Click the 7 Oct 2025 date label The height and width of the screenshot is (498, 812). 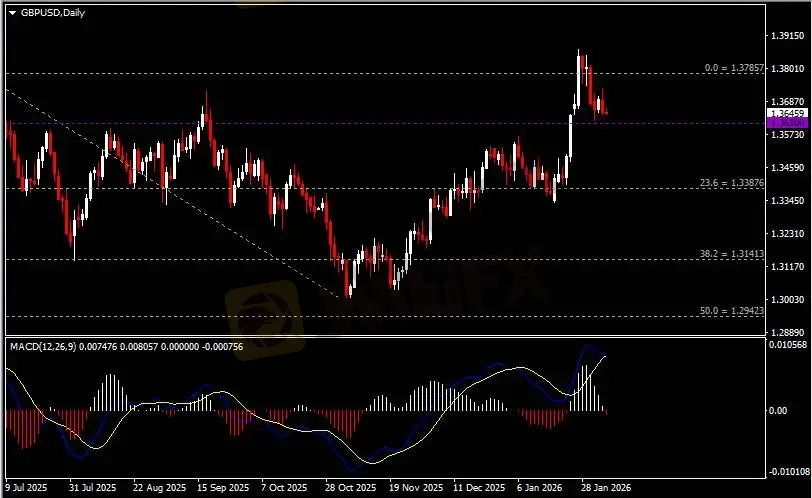click(x=284, y=488)
